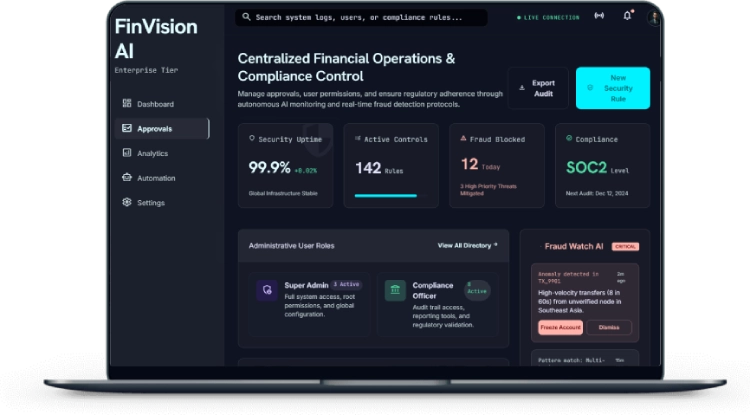750x415 pixels.
Task: Select the SOC2 Level value
Action: (x=597, y=168)
